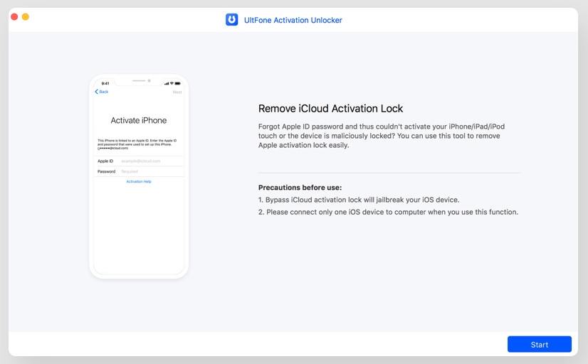Click the 'Precautions before use:' label
Viewport: 588px width, 364px height.
coord(300,188)
